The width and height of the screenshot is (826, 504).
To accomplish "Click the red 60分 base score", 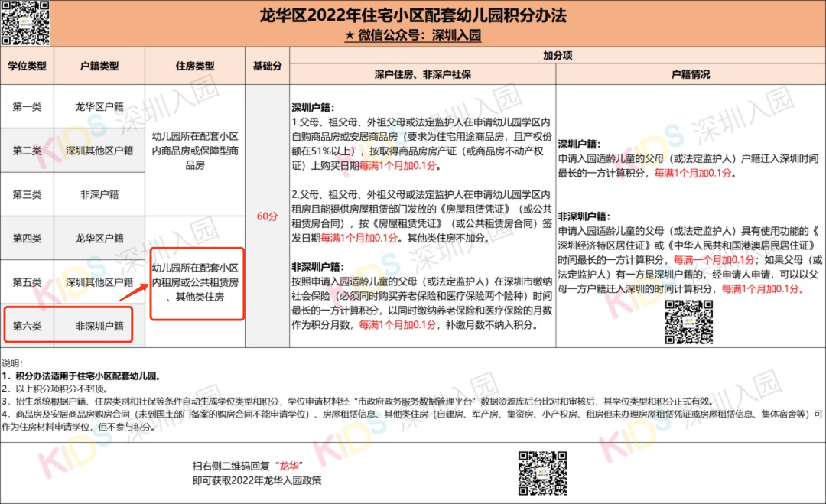I will (x=267, y=216).
